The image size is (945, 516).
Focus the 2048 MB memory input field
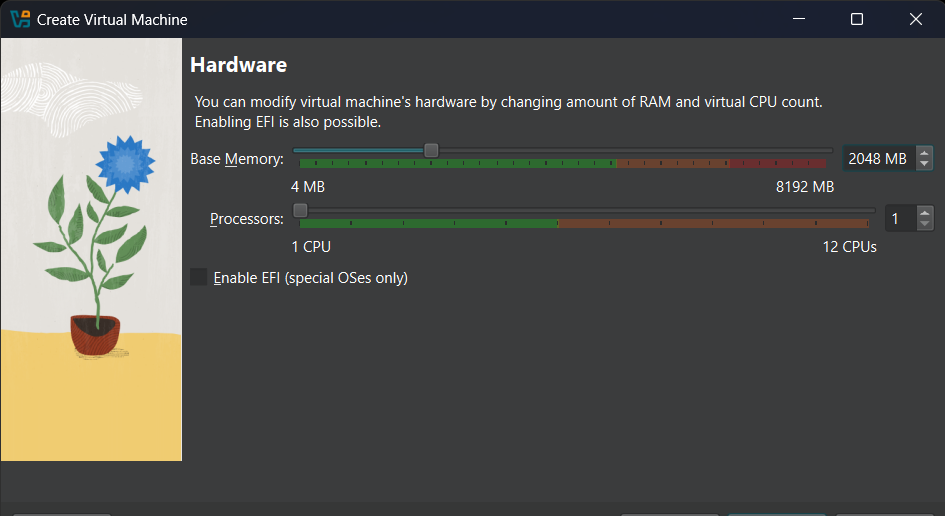click(879, 159)
